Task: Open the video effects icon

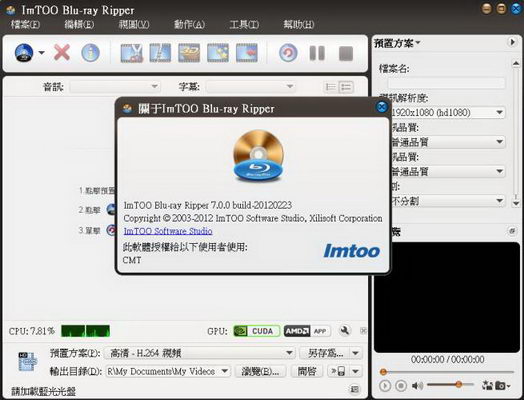Action: [x=218, y=53]
